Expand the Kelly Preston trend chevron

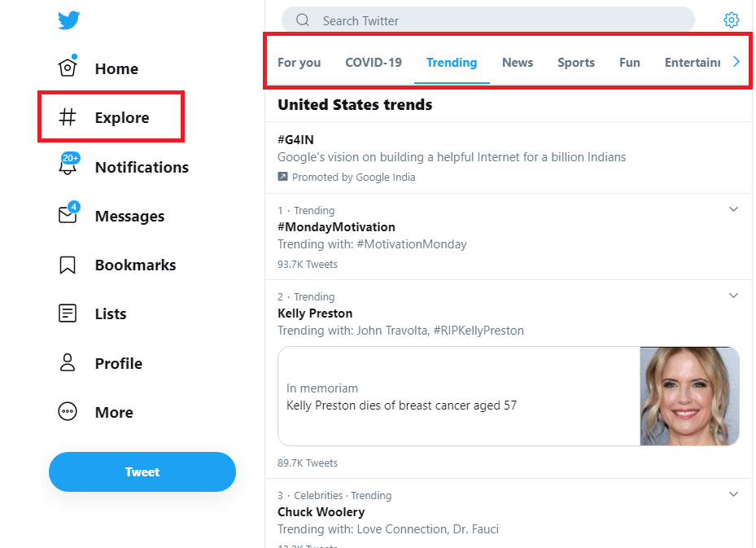point(733,296)
